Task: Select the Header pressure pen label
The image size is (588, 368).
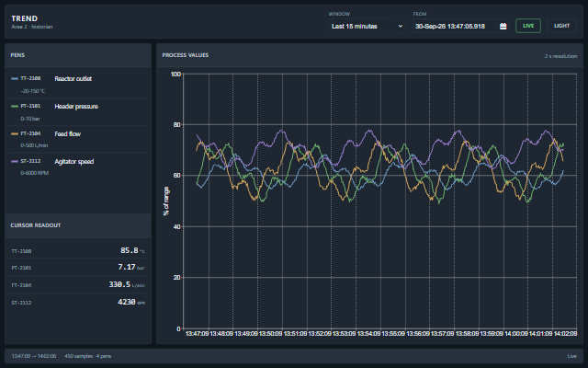Action: tap(76, 107)
